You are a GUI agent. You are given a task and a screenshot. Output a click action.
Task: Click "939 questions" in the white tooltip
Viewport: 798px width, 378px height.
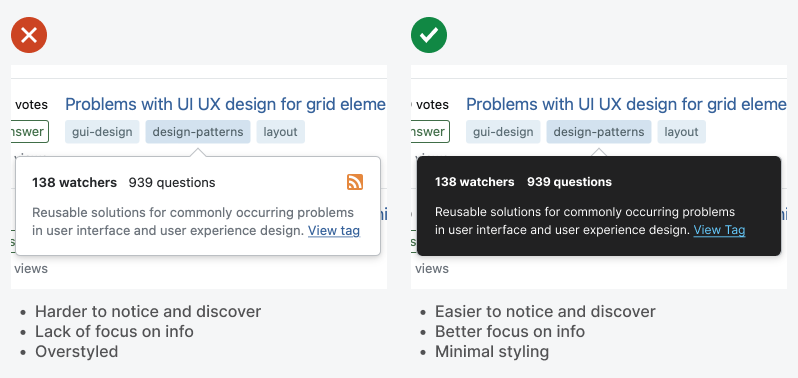click(172, 183)
